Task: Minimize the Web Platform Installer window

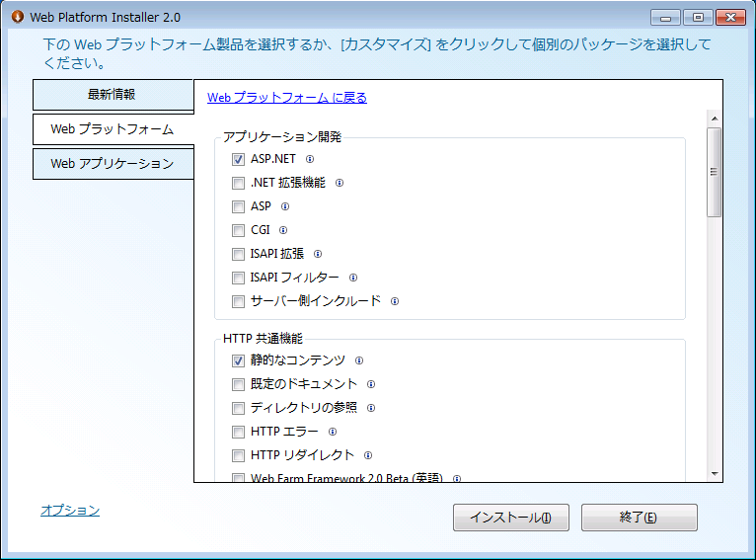Action: (666, 18)
